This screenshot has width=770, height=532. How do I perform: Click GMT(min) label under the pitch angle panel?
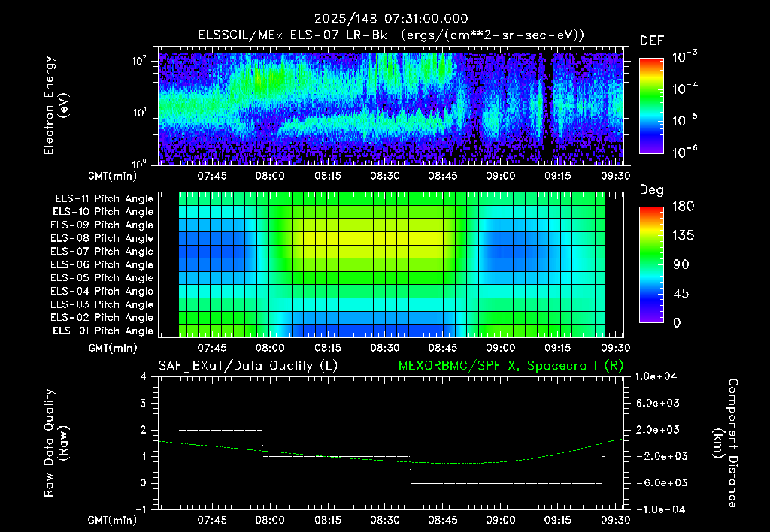pos(113,348)
